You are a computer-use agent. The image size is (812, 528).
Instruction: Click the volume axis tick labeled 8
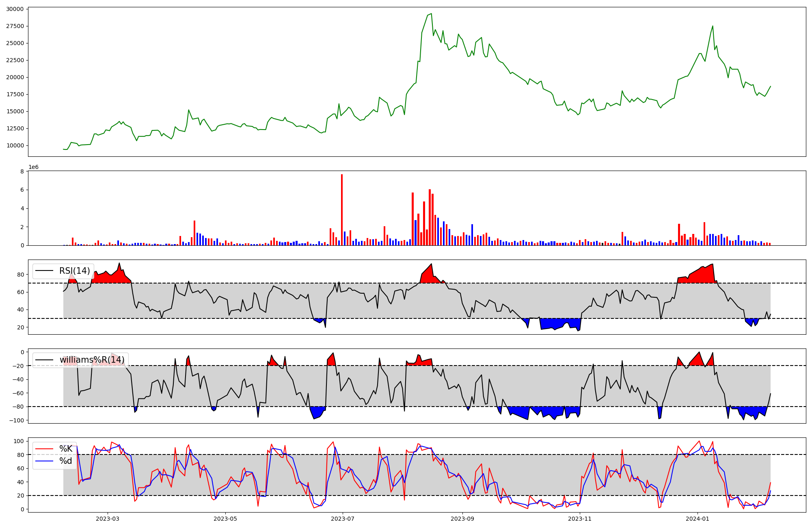coord(22,171)
